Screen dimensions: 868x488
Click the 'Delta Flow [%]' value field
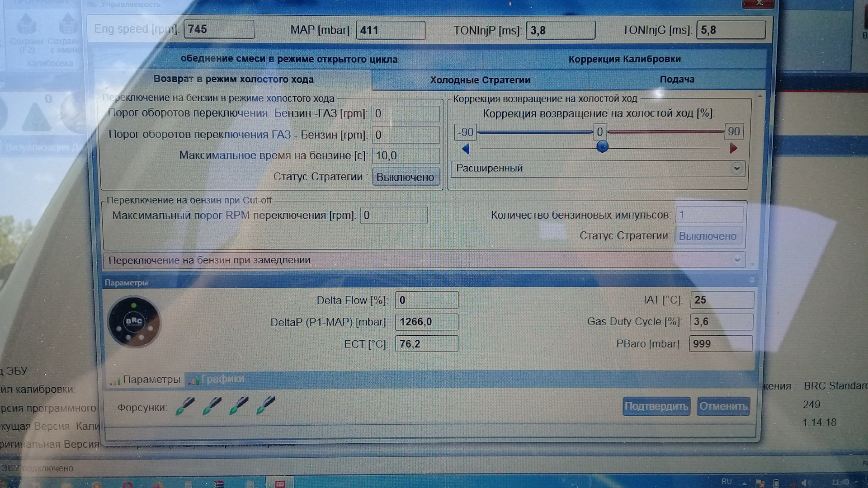426,300
